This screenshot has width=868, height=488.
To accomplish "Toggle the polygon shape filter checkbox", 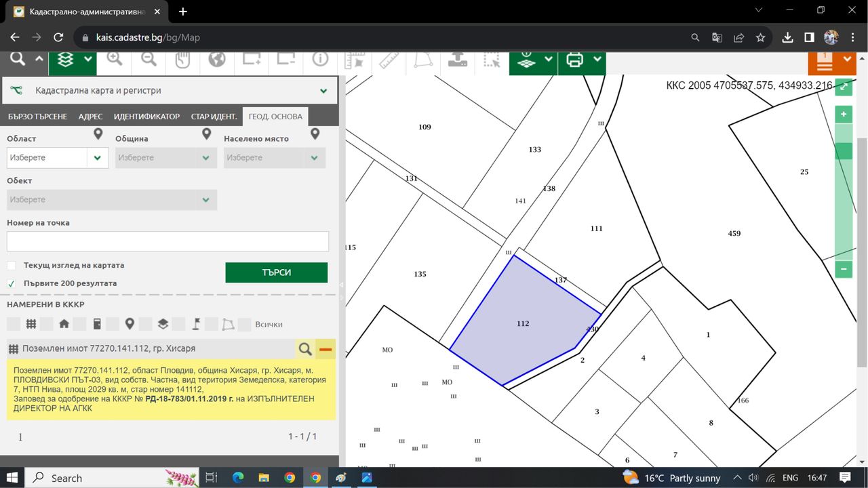I will (212, 324).
